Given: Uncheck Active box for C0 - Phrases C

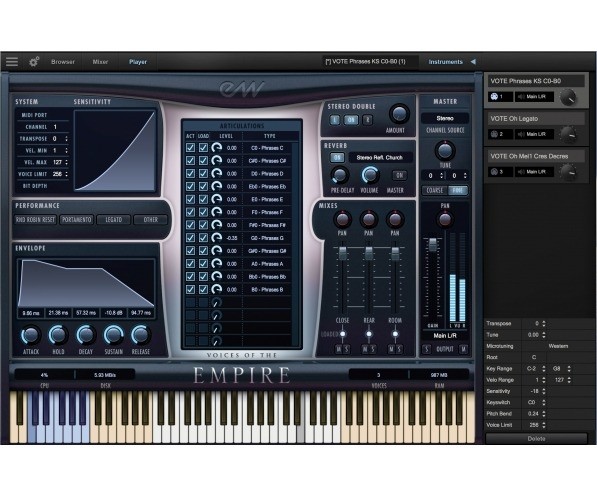Looking at the screenshot, I should (190, 148).
